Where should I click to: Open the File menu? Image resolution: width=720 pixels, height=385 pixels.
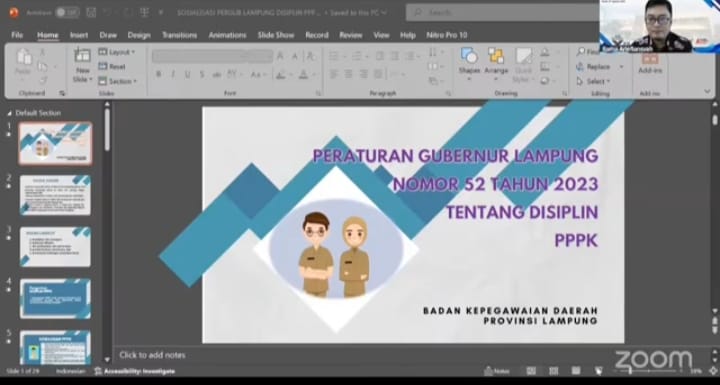pos(17,35)
